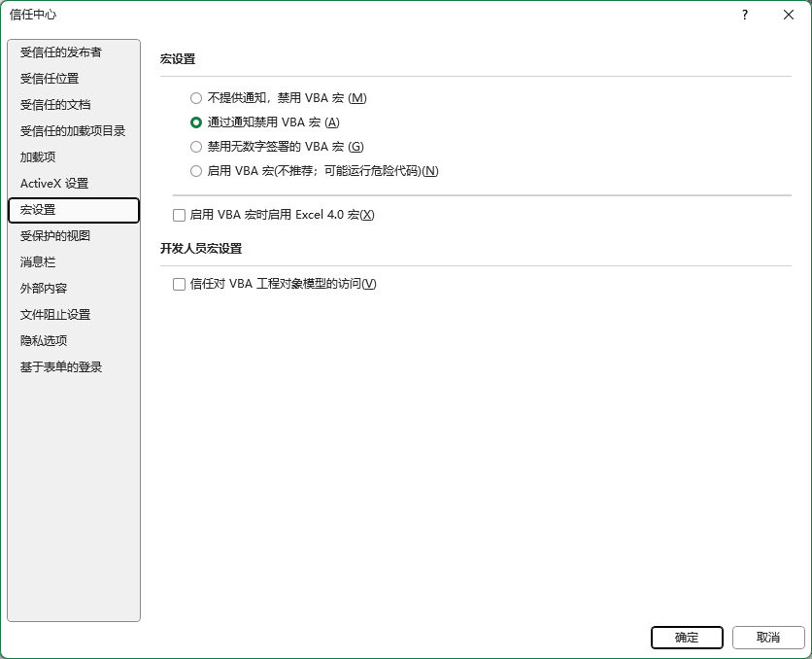Select 加载项 in sidebar
Viewport: 812px width, 659px height.
click(x=74, y=157)
